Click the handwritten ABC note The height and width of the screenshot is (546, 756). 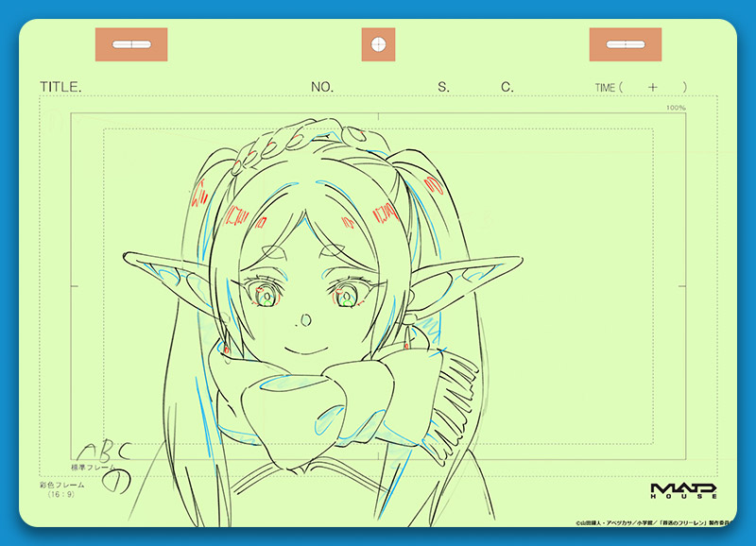tap(102, 452)
